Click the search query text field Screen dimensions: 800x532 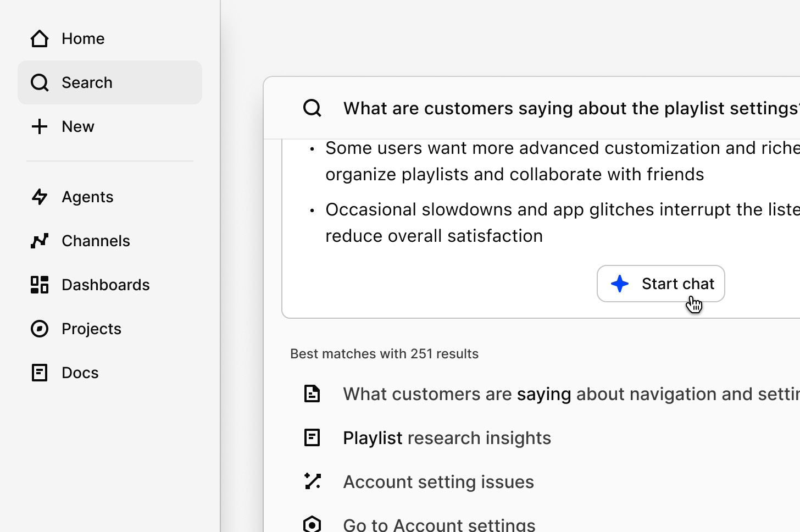pyautogui.click(x=571, y=108)
